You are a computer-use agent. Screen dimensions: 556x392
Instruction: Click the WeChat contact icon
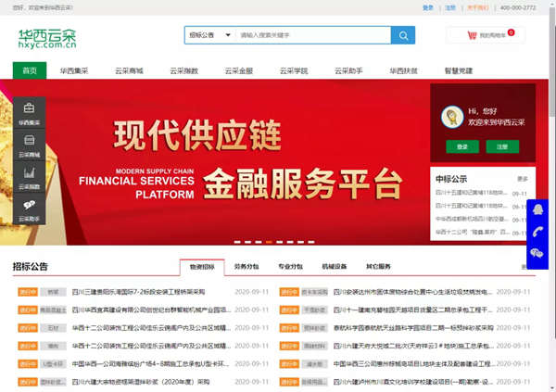(x=537, y=253)
